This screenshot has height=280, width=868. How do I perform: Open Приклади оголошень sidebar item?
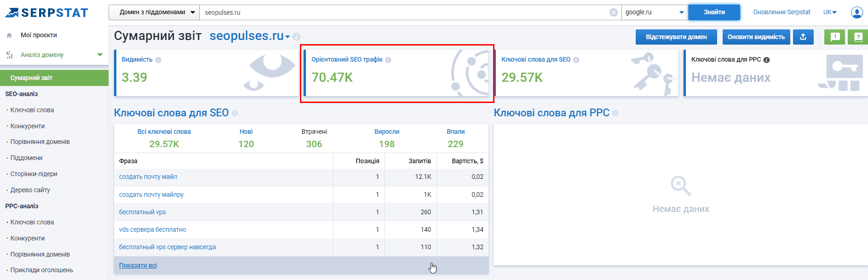pos(41,270)
